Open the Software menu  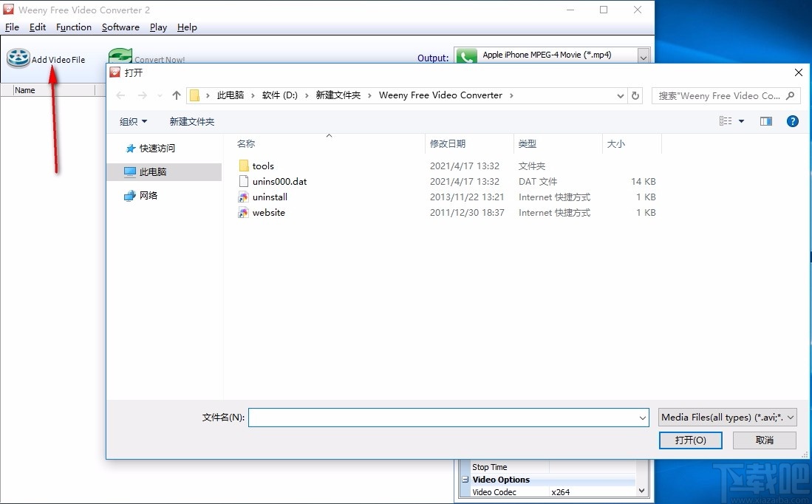(x=120, y=27)
